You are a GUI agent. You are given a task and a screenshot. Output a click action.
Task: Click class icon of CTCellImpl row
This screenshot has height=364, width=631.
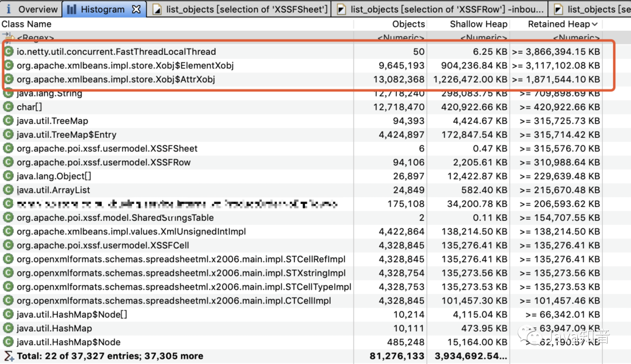(8, 301)
